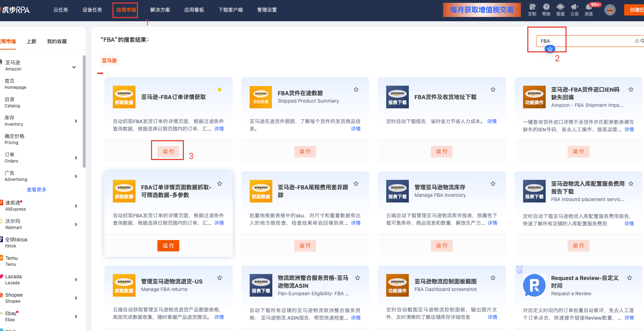Expand the 沃尔玛 Walmart section
644x331 pixels.
(x=76, y=224)
